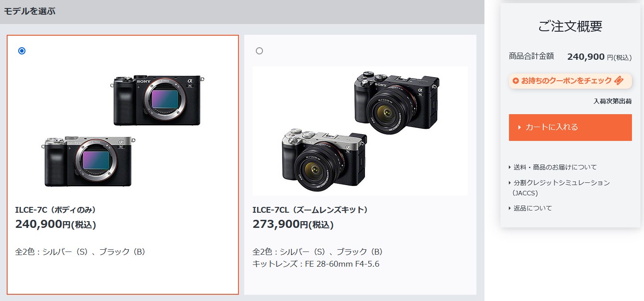Viewport: 644px width, 301px height.
Task: Select the ILCE-7C body only radio button
Action: [22, 51]
